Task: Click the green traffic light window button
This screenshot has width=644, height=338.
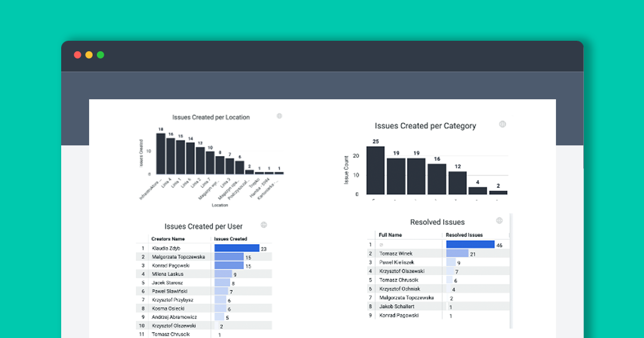Action: click(100, 54)
